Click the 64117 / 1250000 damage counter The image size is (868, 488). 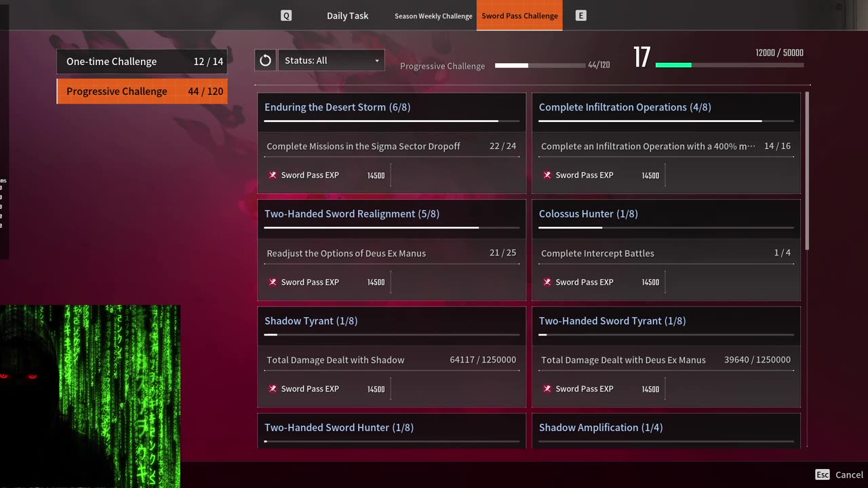[483, 360]
